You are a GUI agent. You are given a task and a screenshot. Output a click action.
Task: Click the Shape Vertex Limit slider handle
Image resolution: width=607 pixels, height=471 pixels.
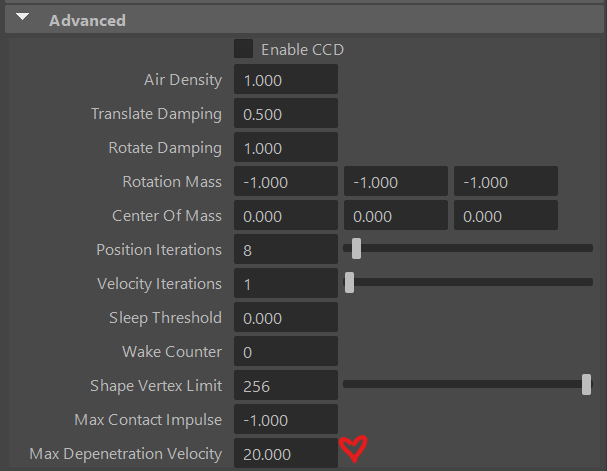click(586, 385)
